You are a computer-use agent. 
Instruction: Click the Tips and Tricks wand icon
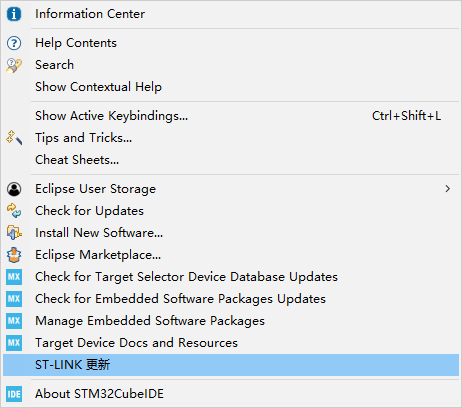tap(14, 138)
